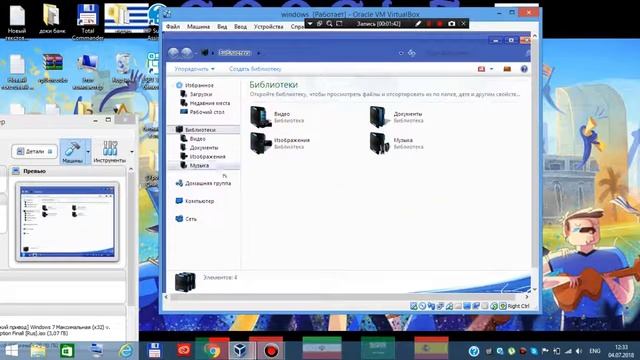Click the Машины tool button

click(x=72, y=152)
